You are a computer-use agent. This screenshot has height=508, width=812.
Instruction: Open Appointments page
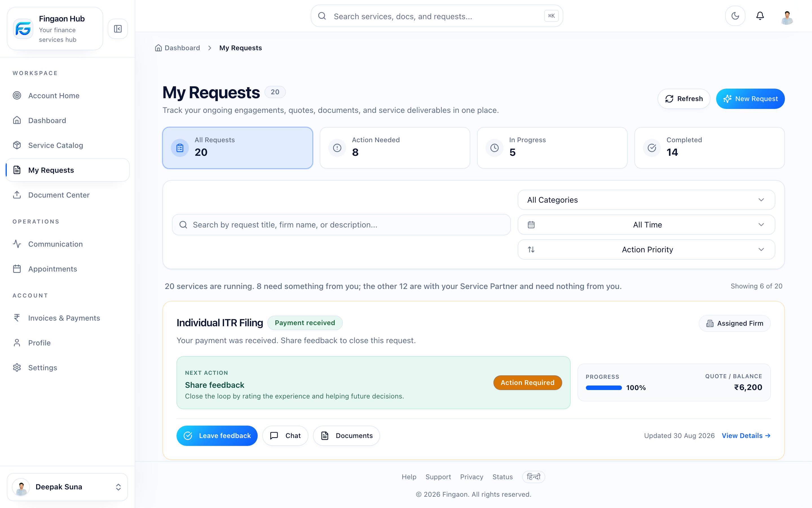point(67,269)
